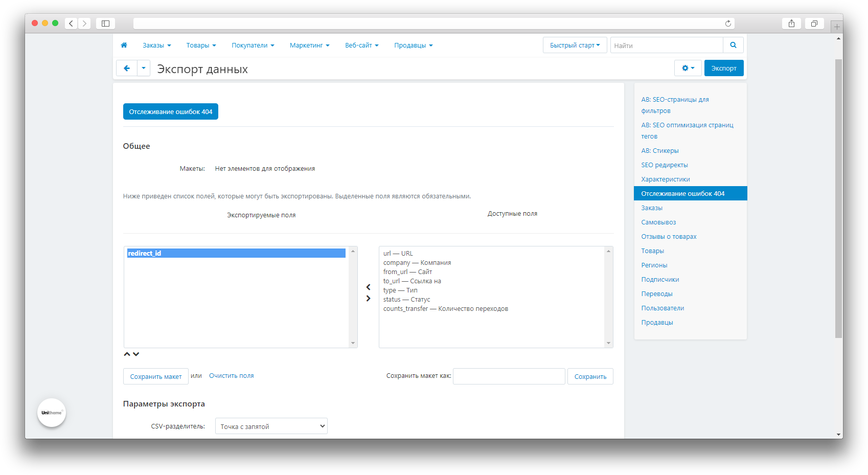Open the dropdown caret beside back arrow
The width and height of the screenshot is (868, 475).
tap(144, 68)
